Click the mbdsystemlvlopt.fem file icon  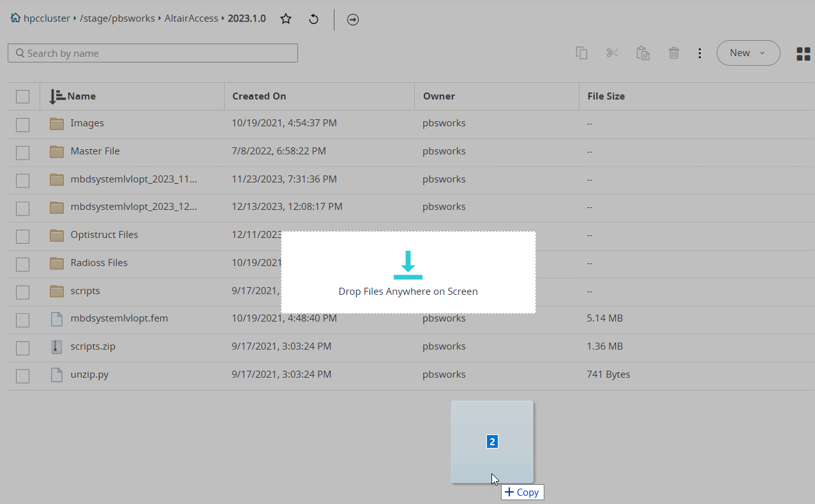tap(57, 318)
